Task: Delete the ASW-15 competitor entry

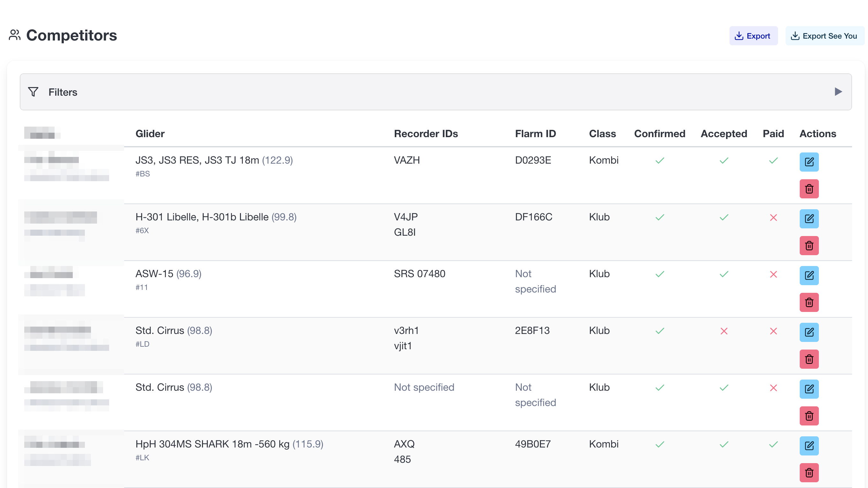Action: (809, 302)
